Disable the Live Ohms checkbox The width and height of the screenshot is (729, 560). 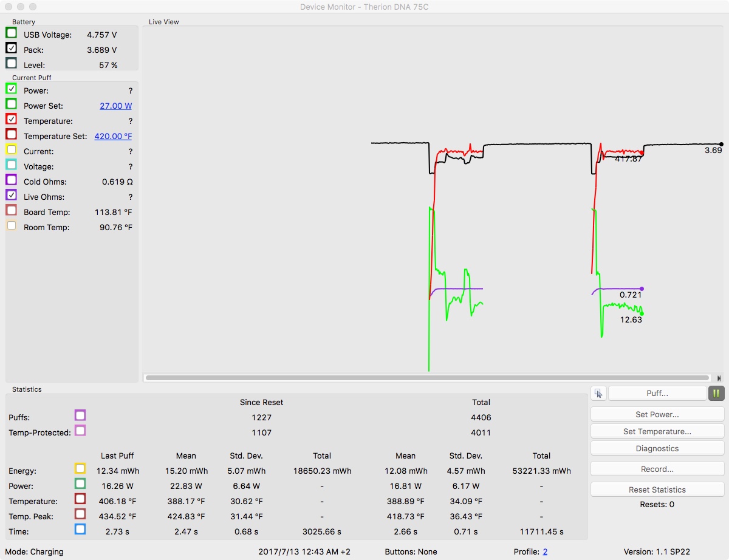tap(11, 195)
